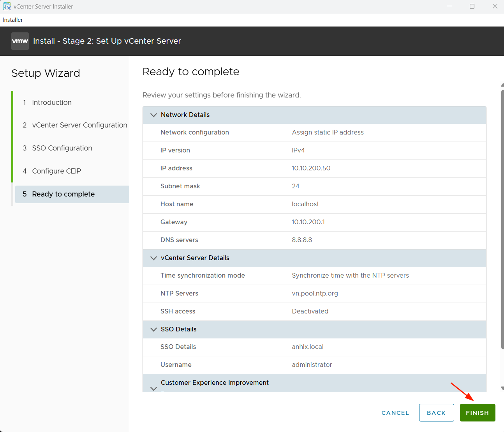
Task: Collapse the vCenter Server Details section
Action: (154, 258)
